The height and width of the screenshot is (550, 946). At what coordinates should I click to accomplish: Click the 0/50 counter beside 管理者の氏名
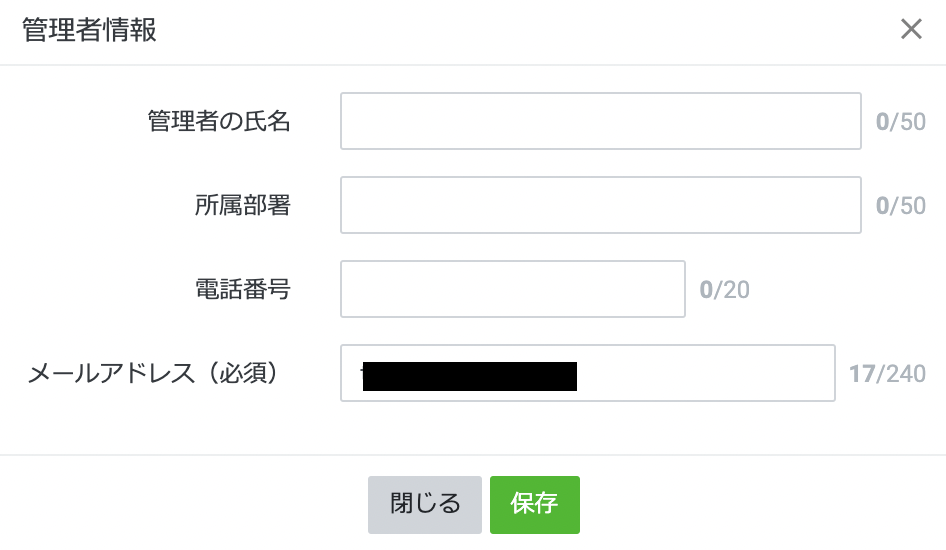coord(900,123)
